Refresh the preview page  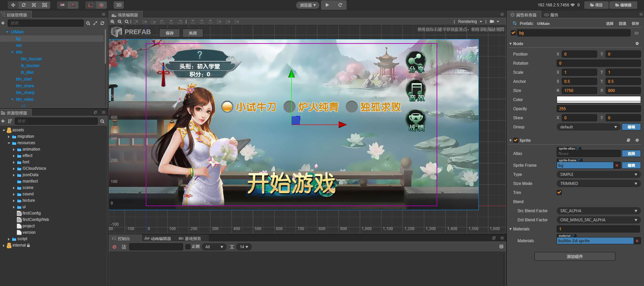coord(340,5)
